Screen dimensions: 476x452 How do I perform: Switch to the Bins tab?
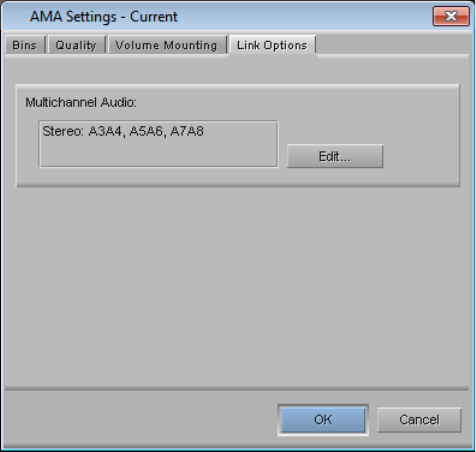pos(25,45)
